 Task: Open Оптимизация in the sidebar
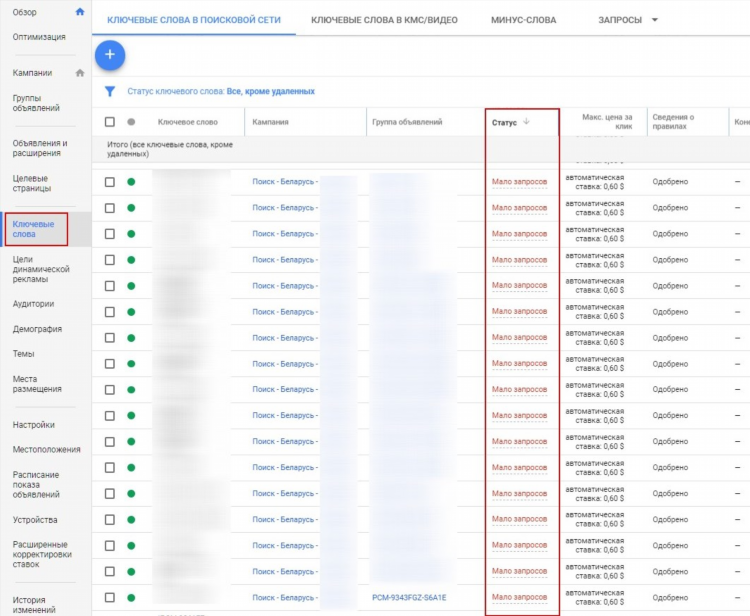[x=39, y=37]
